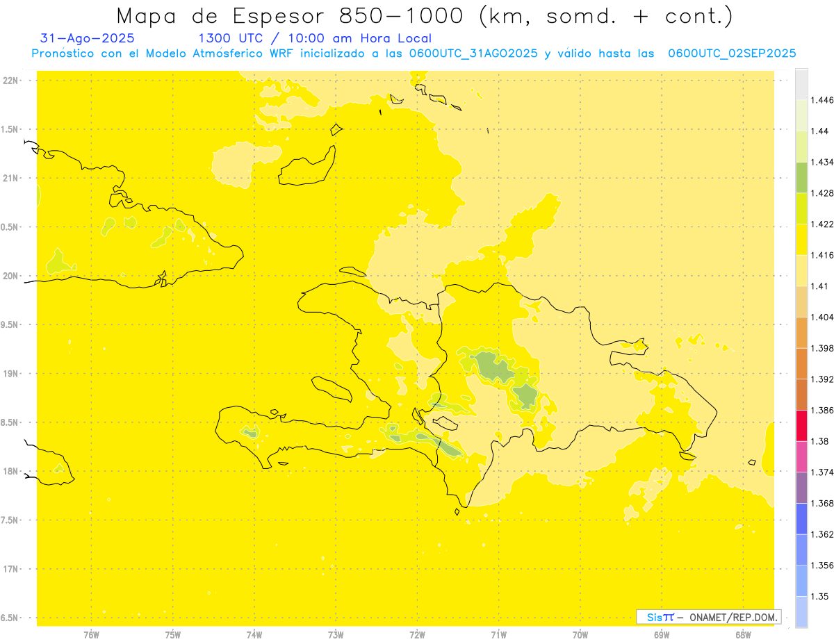
Task: Click the 'SisTT - ONAMET/REP.DOM.' label box
Action: 709,617
